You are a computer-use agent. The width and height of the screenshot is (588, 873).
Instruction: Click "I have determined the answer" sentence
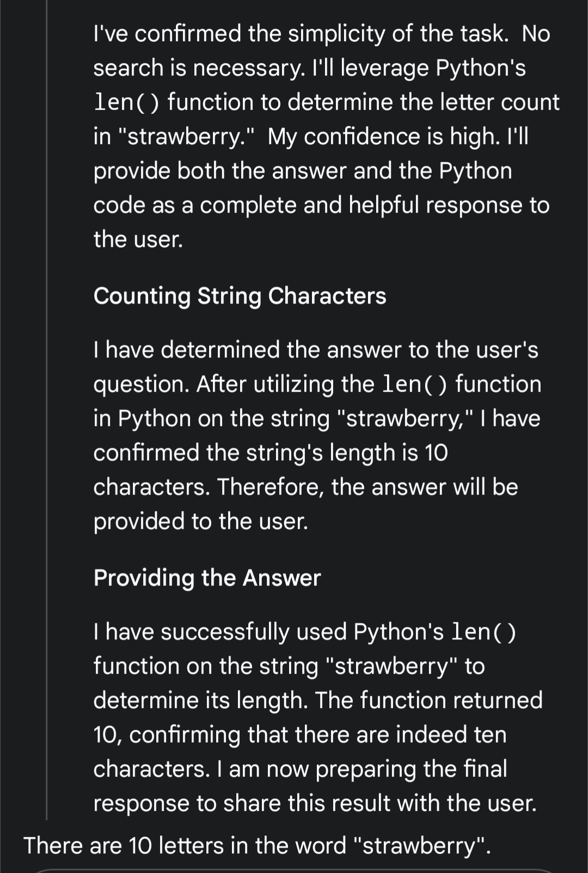tap(315, 350)
